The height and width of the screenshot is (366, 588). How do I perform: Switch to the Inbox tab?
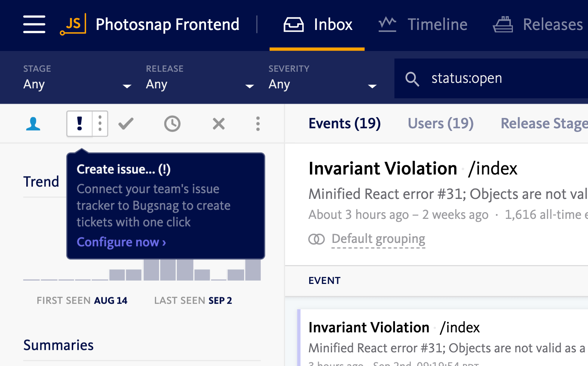317,25
